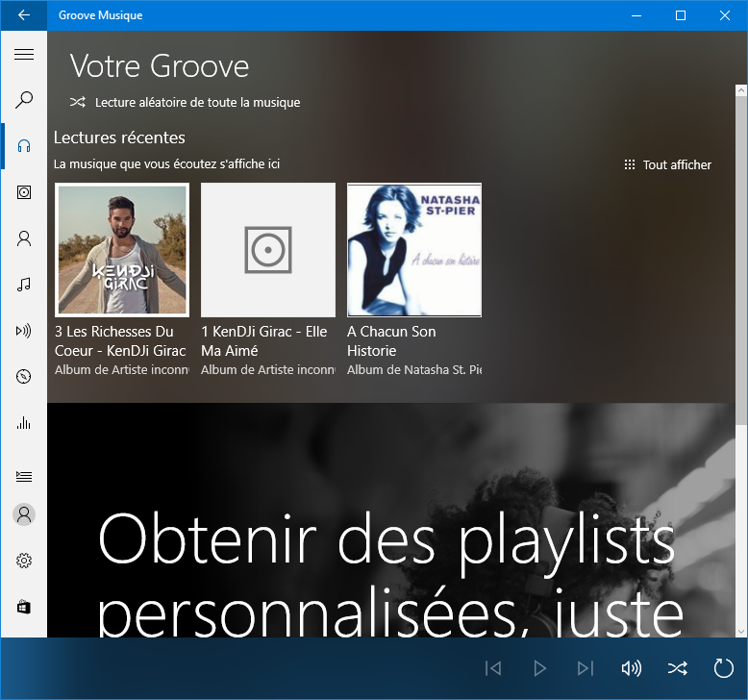Open the hamburger navigation menu
The height and width of the screenshot is (700, 748).
point(24,55)
